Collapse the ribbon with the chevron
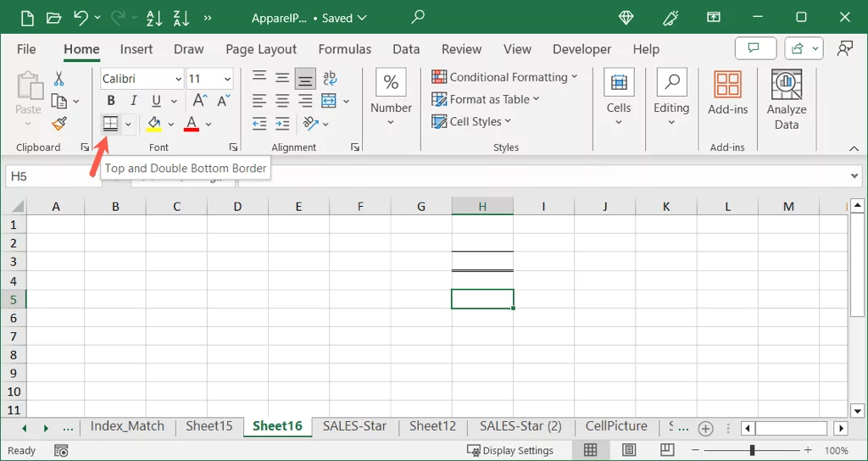Viewport: 868px width, 461px height. (854, 148)
